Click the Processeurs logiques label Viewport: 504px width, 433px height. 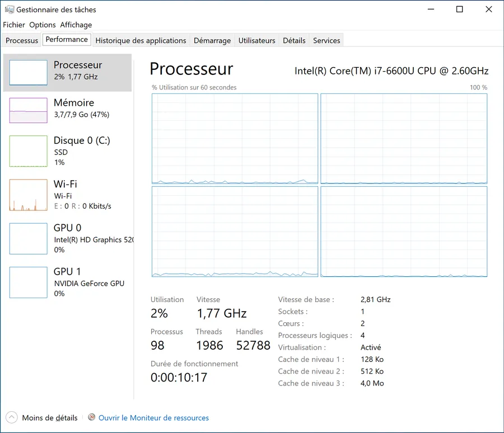[315, 335]
